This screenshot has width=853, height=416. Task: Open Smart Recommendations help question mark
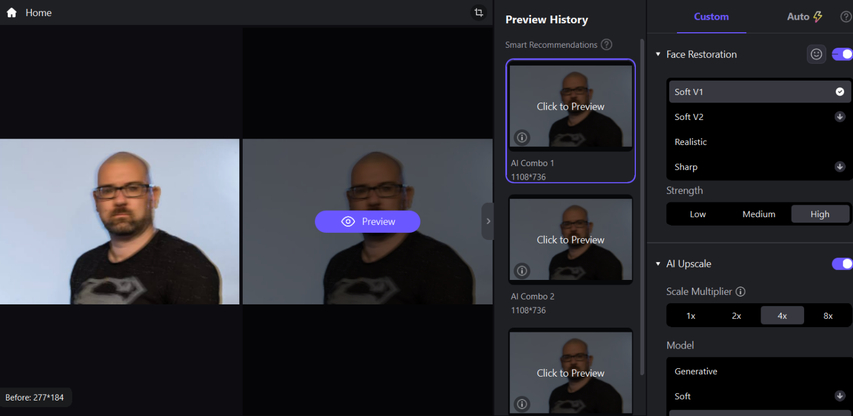pyautogui.click(x=607, y=45)
